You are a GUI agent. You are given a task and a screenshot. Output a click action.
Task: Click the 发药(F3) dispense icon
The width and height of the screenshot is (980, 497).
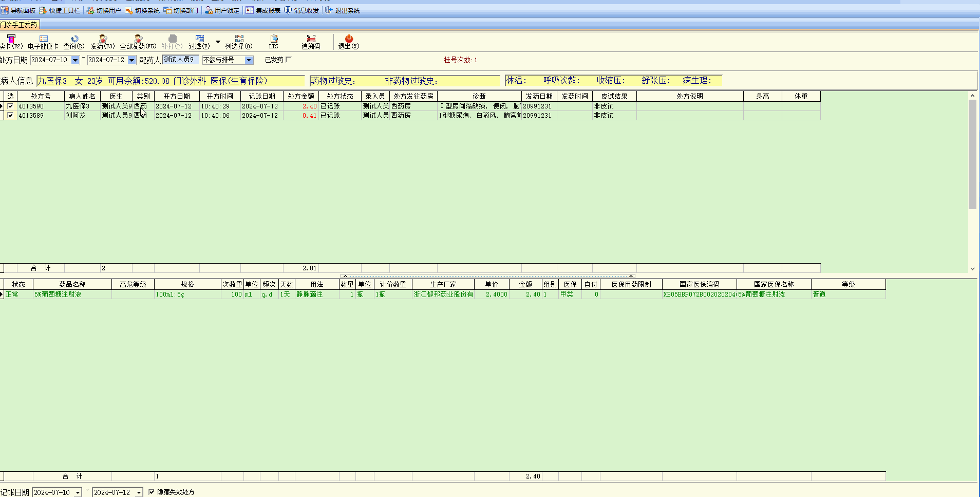click(x=103, y=39)
